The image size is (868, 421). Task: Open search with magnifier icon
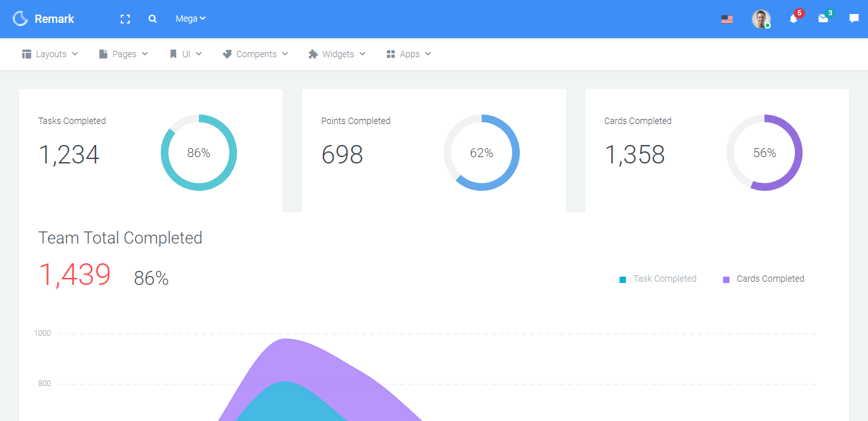pos(153,19)
